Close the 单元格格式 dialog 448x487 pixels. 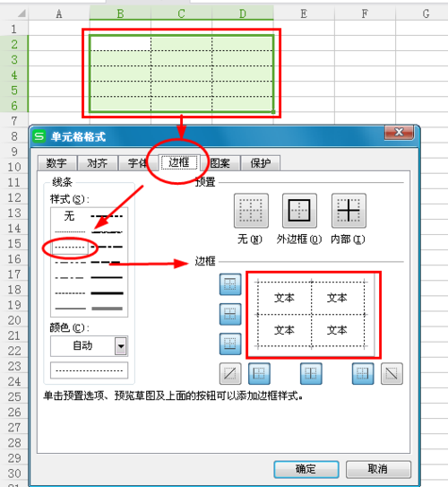tap(399, 133)
